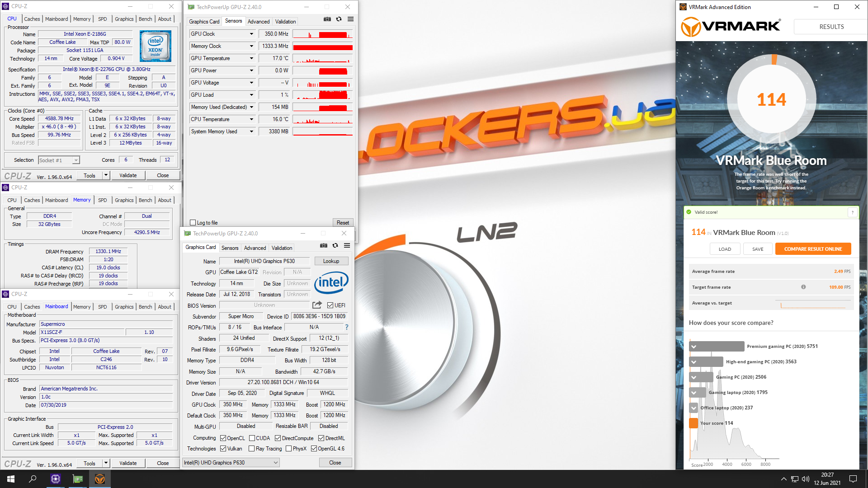Open Bench tab in the CPU-Z Mainboard window

point(145,307)
